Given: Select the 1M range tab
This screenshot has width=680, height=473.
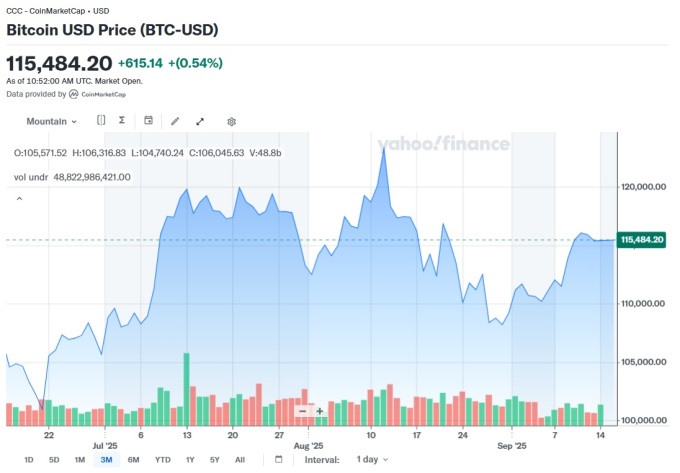Looking at the screenshot, I should pos(80,460).
